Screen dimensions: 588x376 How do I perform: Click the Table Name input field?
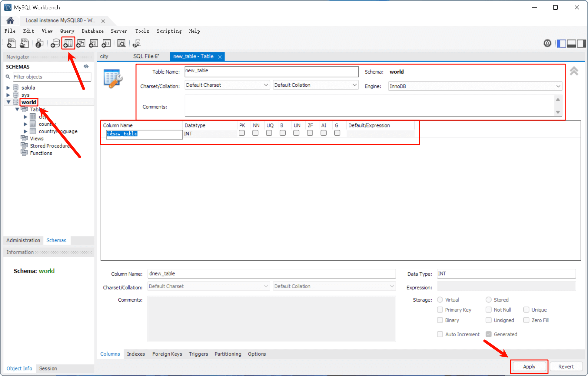[x=271, y=71]
